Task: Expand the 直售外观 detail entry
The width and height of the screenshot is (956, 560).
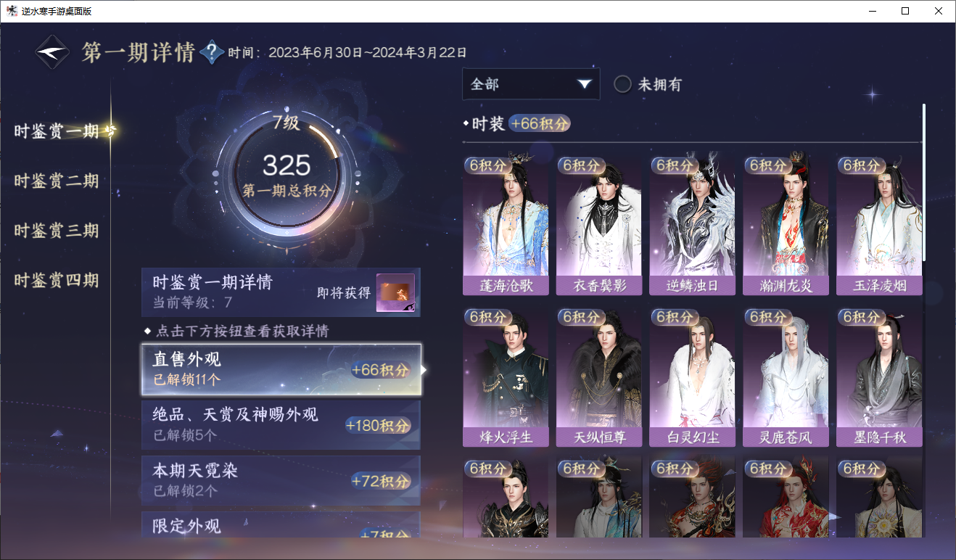Action: point(281,369)
